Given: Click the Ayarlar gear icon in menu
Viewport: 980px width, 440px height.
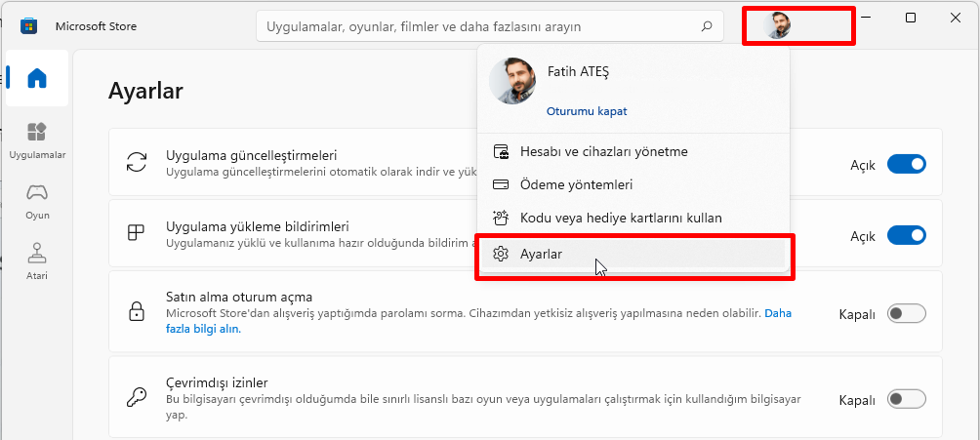Looking at the screenshot, I should (x=501, y=254).
